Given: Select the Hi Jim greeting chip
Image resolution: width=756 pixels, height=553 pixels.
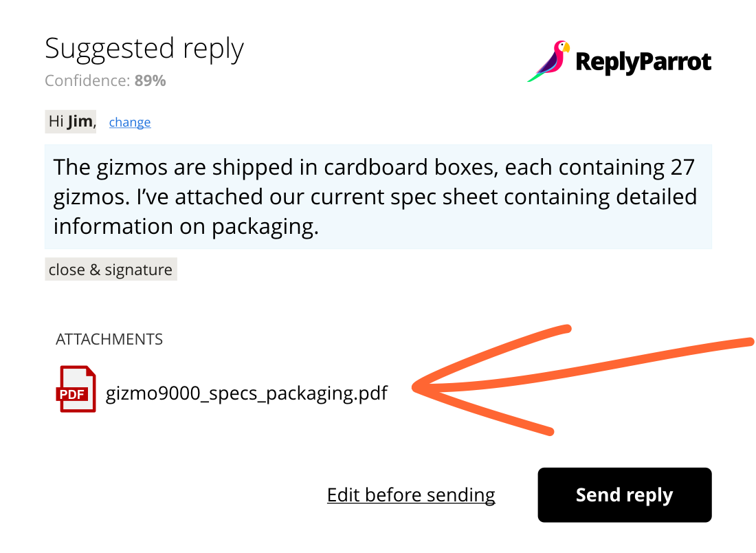Looking at the screenshot, I should click(70, 122).
